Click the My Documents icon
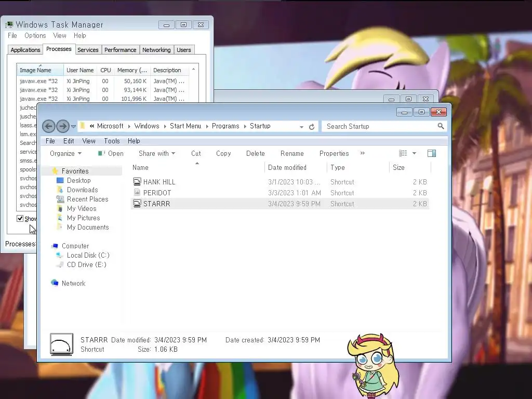Viewport: 532px width, 399px height. point(60,227)
